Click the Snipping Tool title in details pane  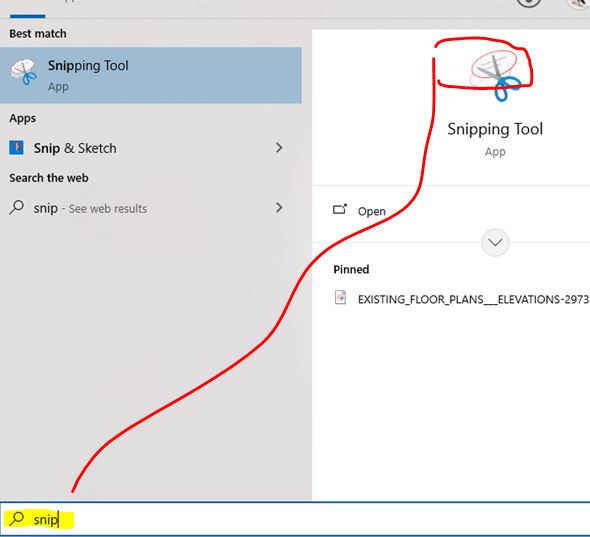tap(495, 129)
